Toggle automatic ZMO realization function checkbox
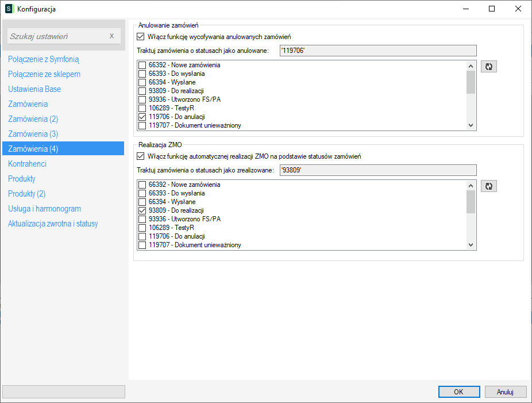This screenshot has width=532, height=403. click(141, 156)
